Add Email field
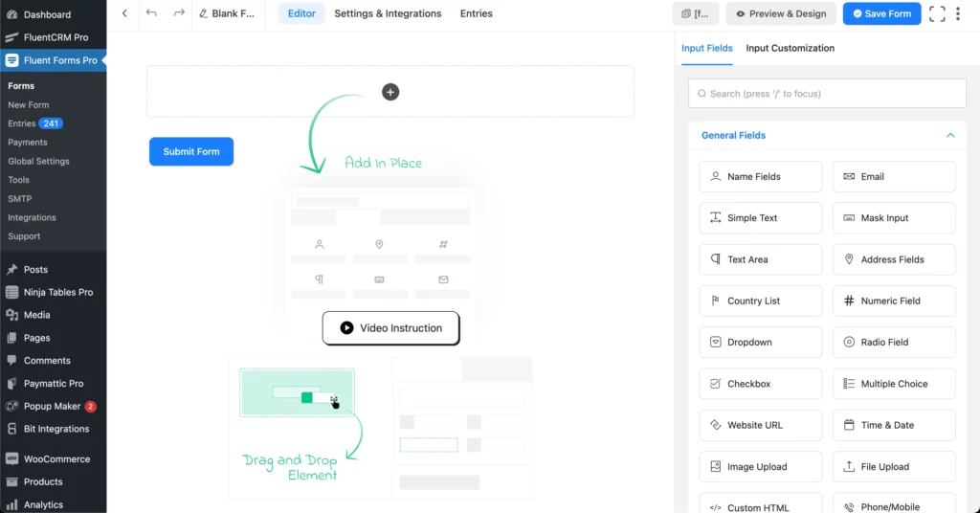 894,177
